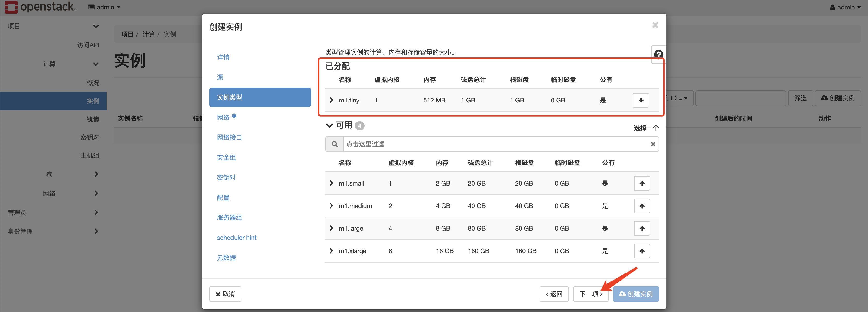Viewport: 868px width, 312px height.
Task: Sort available table by 内存 header
Action: tap(442, 163)
